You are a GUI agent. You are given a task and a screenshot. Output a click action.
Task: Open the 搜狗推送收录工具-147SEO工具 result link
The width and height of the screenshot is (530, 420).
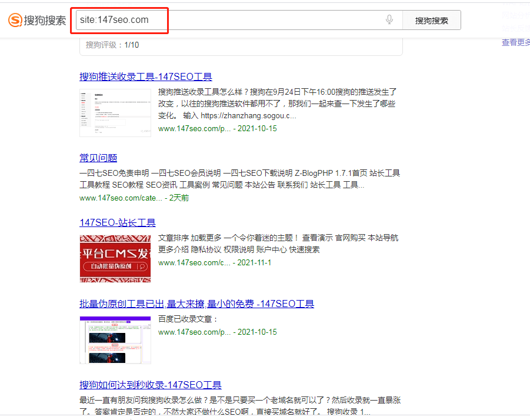click(x=146, y=76)
